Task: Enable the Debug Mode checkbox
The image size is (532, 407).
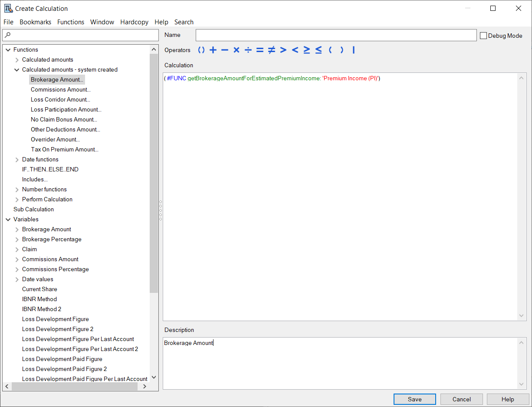Action: (x=483, y=36)
